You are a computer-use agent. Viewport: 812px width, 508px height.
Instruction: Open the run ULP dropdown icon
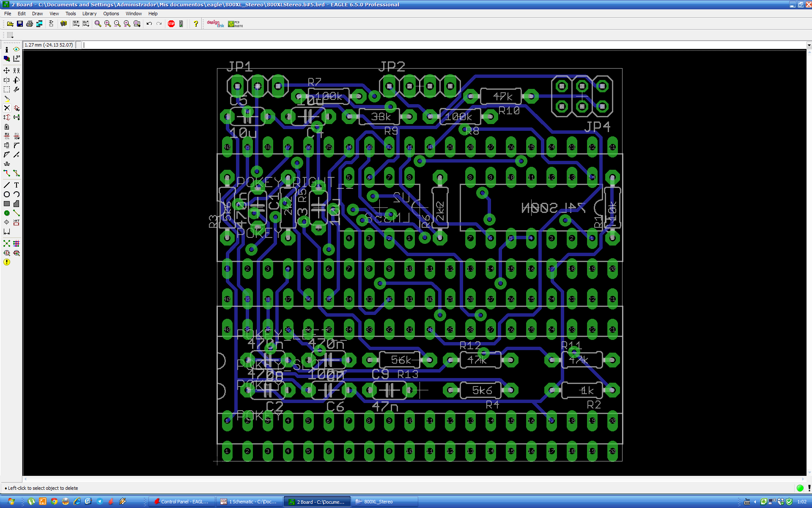click(86, 24)
